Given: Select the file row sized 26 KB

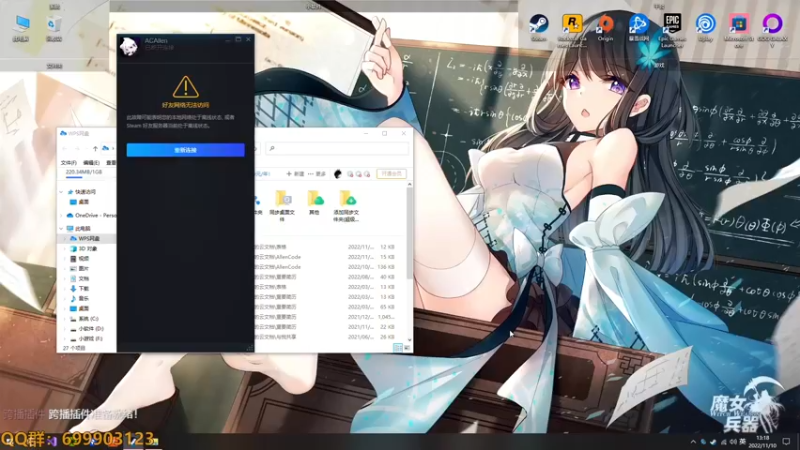Looking at the screenshot, I should click(x=324, y=337).
